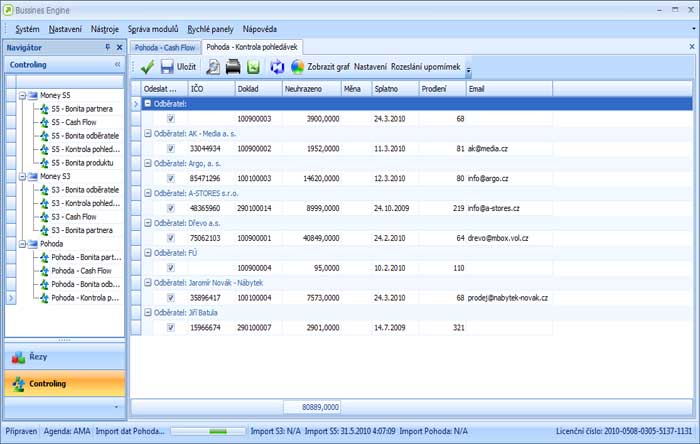Click the Rozeslání upomínek button

[x=427, y=67]
